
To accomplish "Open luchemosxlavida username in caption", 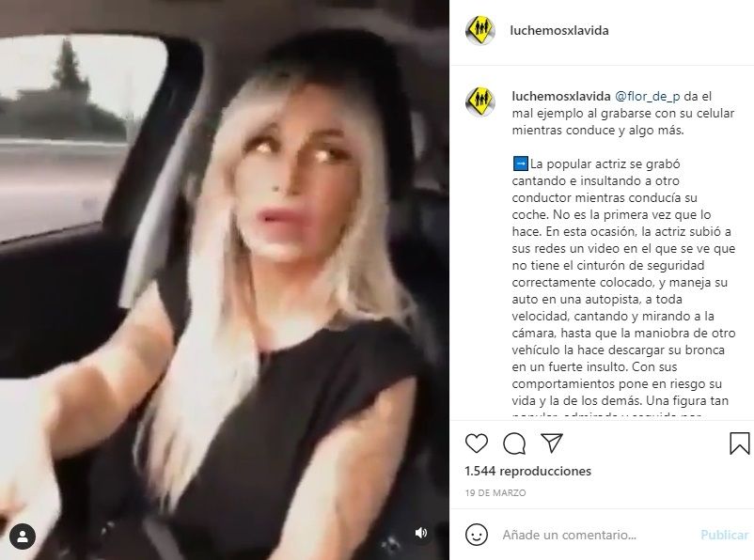I will tap(561, 96).
